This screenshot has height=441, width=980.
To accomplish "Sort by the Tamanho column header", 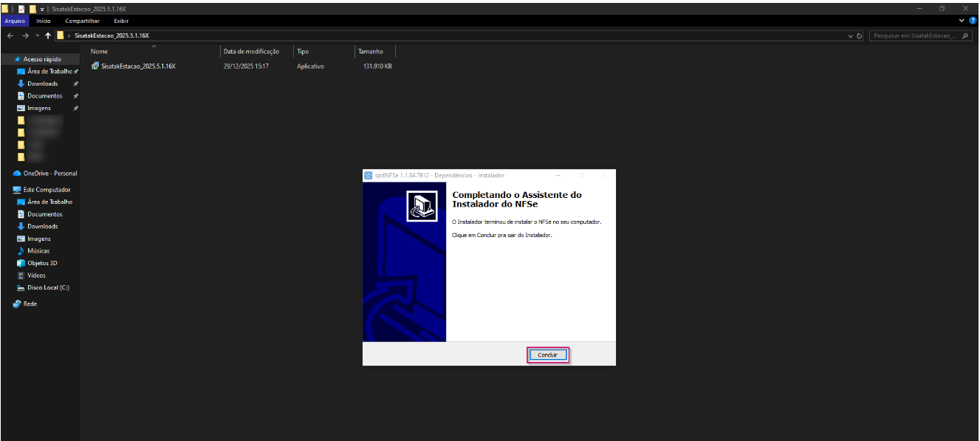I will pos(371,52).
